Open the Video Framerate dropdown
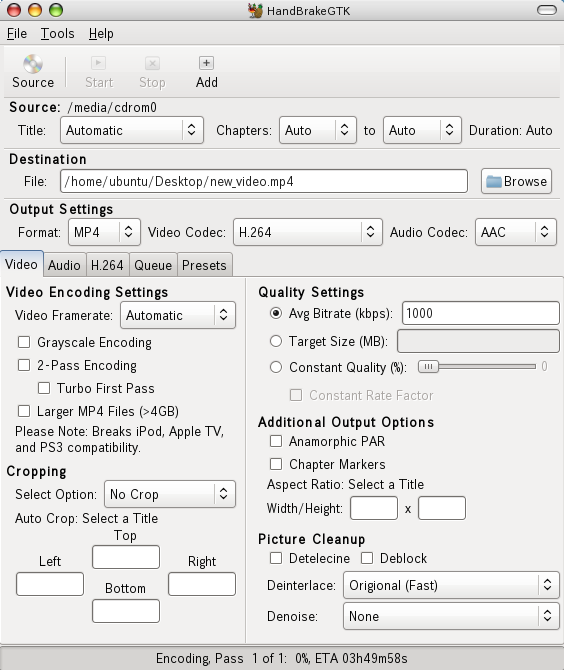Viewport: 564px width, 670px height. [x=178, y=315]
